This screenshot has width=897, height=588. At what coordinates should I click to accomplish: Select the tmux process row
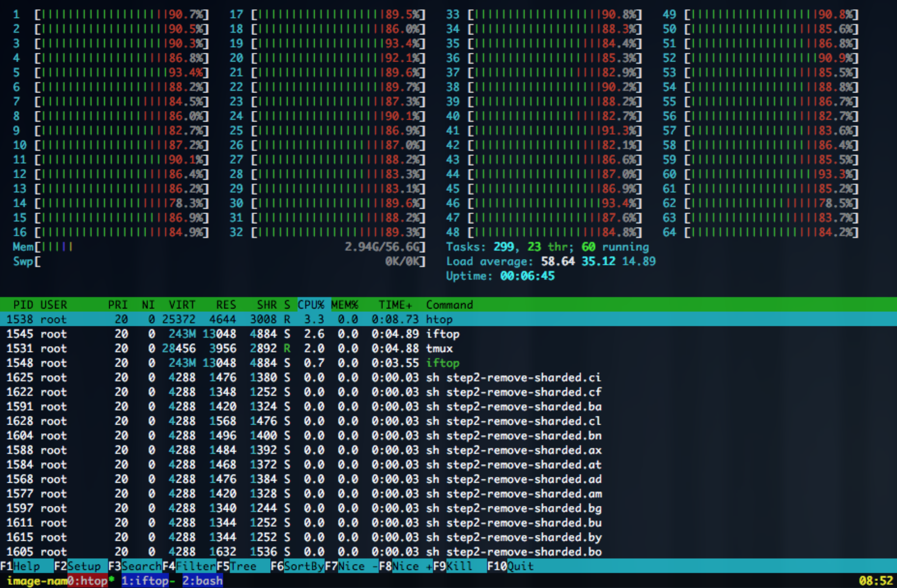[262, 348]
